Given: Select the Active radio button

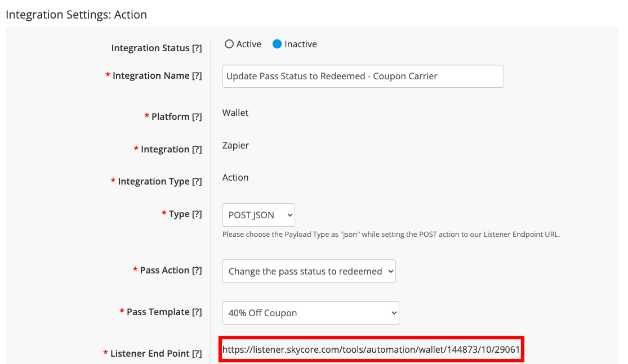Looking at the screenshot, I should point(229,44).
